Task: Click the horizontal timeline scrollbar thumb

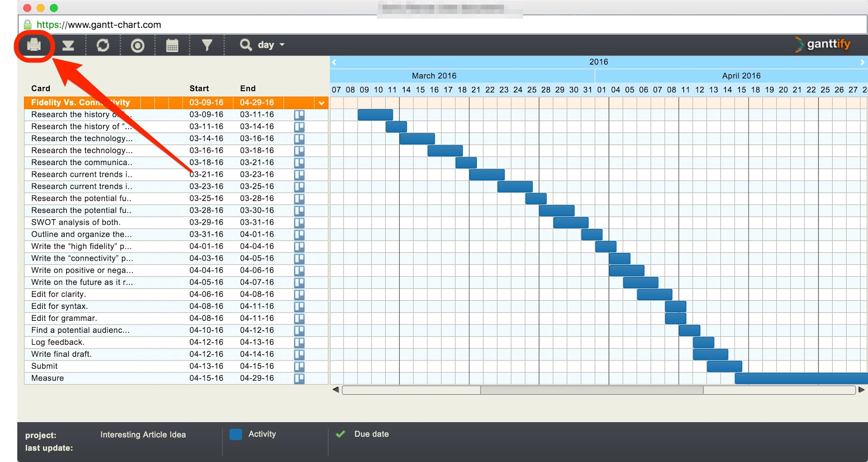Action: 591,390
